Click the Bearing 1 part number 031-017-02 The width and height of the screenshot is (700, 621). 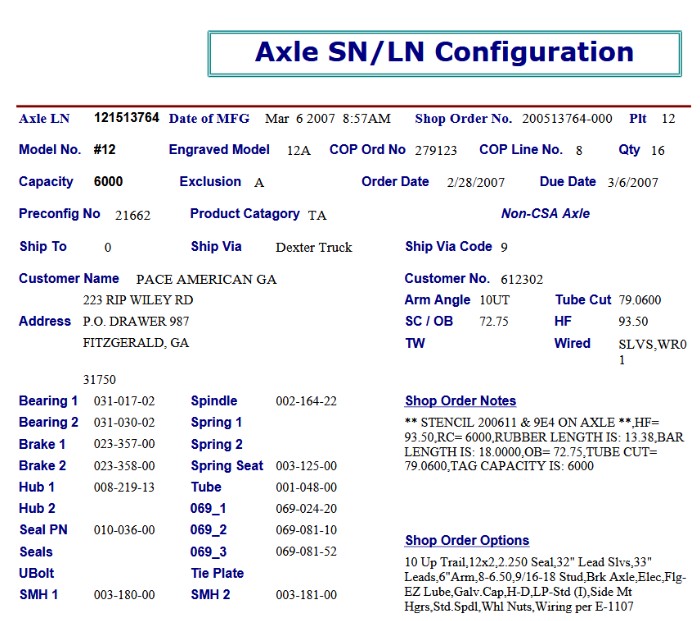point(124,401)
